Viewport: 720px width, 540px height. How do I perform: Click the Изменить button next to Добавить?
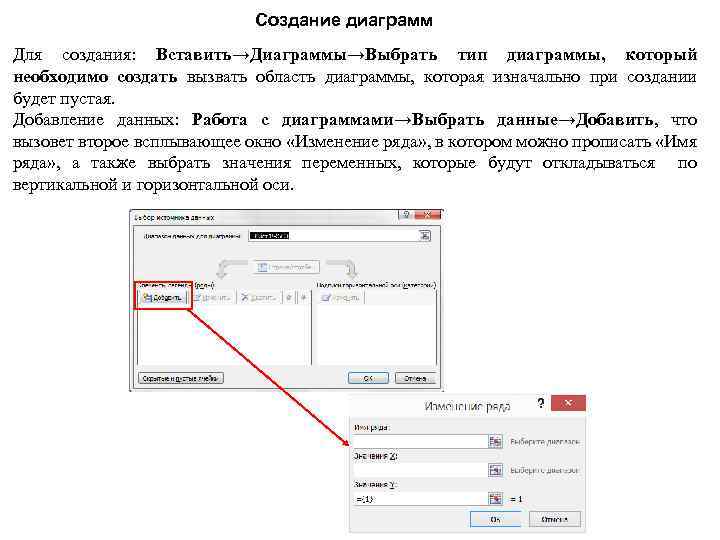click(213, 298)
